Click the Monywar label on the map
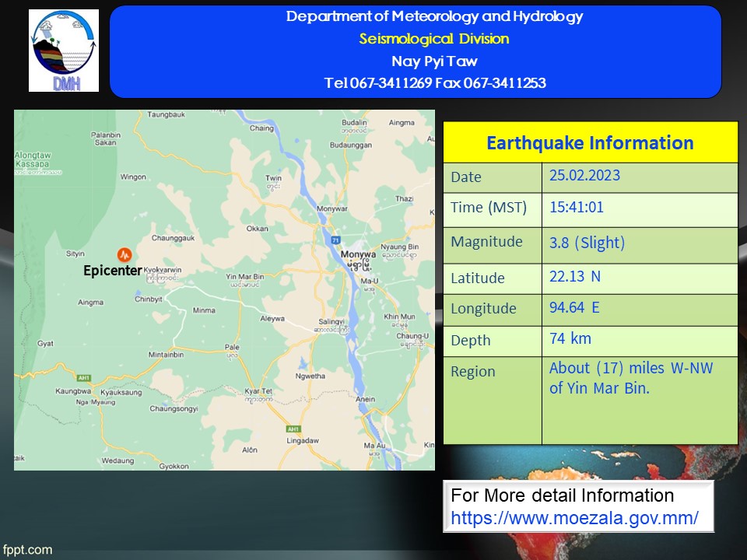This screenshot has width=747, height=560. [x=332, y=208]
